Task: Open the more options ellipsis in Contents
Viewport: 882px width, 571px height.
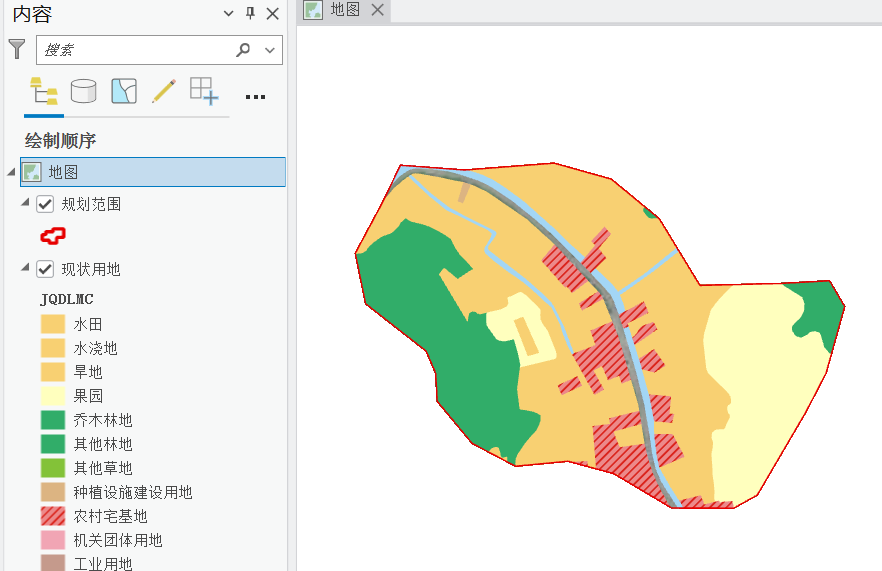Action: point(255,97)
